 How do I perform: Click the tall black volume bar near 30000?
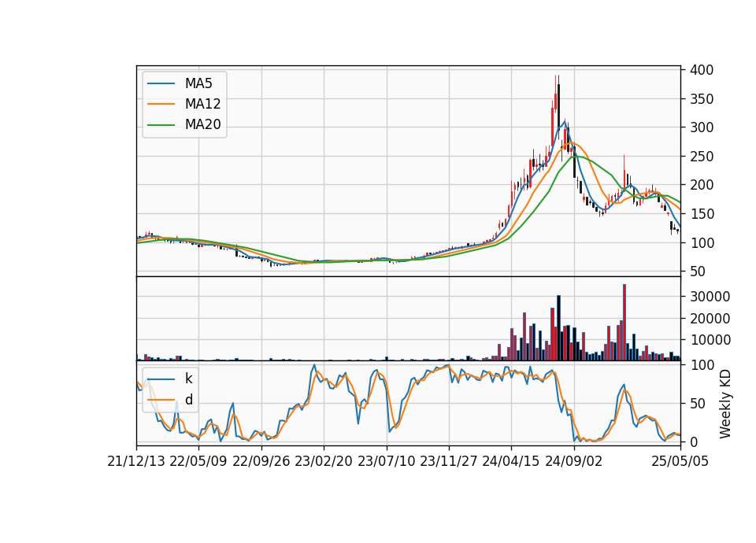pyautogui.click(x=559, y=328)
